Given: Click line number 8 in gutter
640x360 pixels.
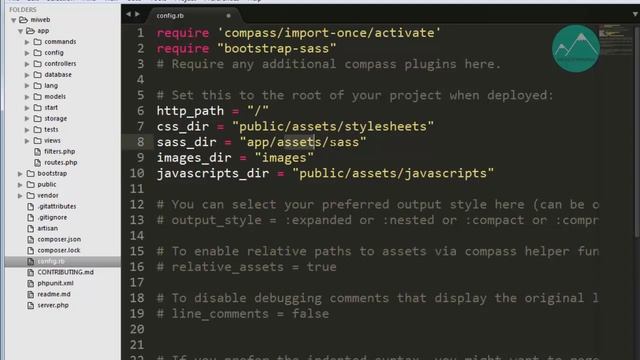Looking at the screenshot, I should 140,142.
